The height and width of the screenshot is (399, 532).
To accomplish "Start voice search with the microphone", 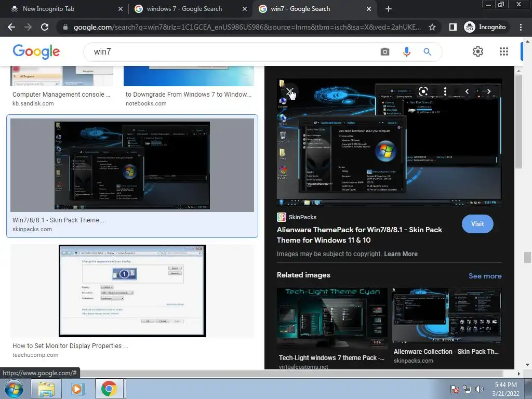I will [x=406, y=51].
